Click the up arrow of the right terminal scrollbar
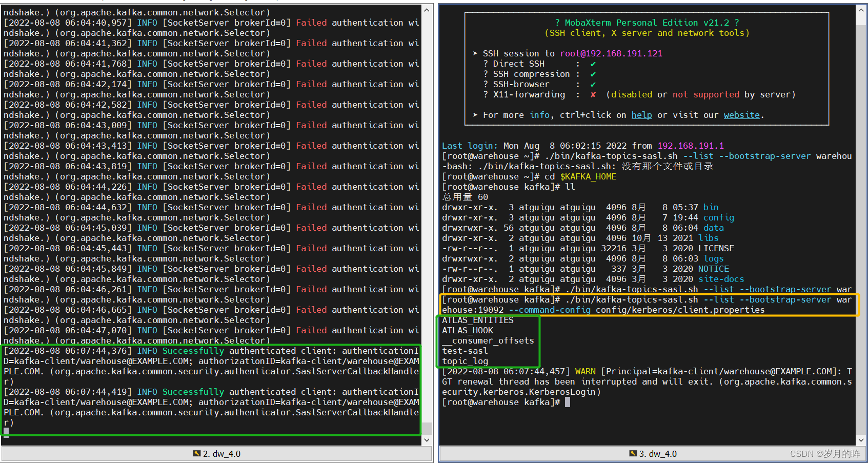 tap(861, 9)
